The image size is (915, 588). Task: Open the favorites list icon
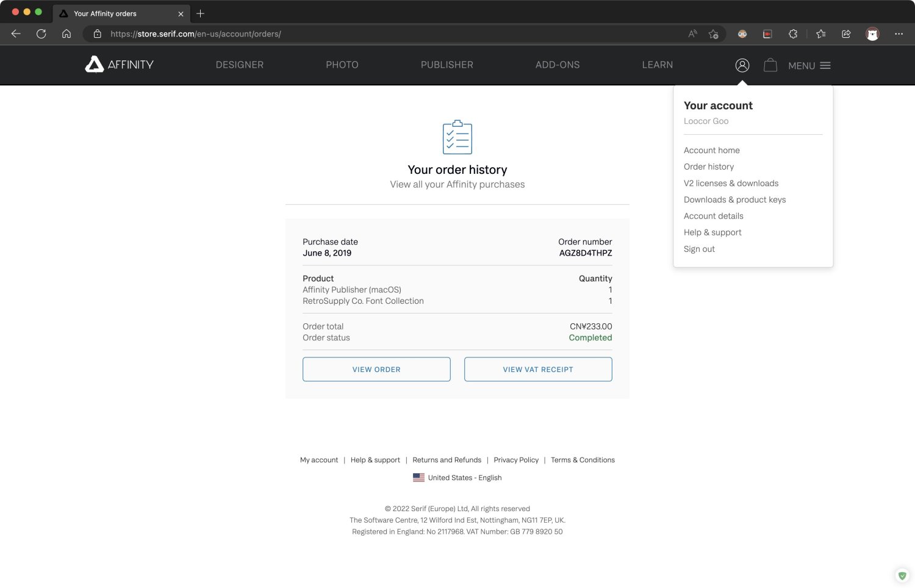[820, 34]
